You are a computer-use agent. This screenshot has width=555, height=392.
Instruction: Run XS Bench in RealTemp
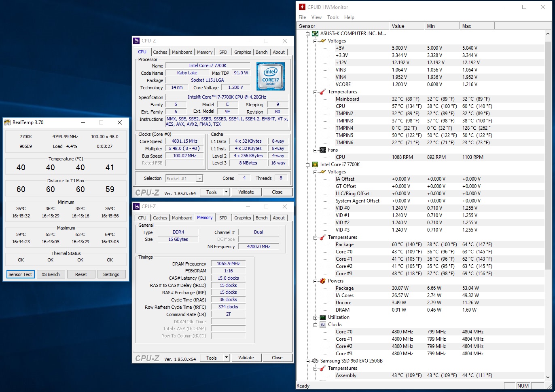[x=51, y=274]
